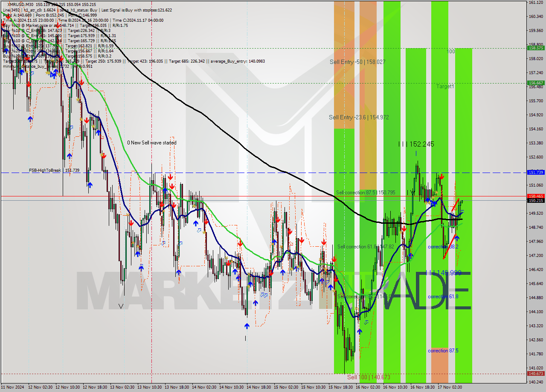
Task: Click the '11 Nov 2024' date label
Action: 13,387
